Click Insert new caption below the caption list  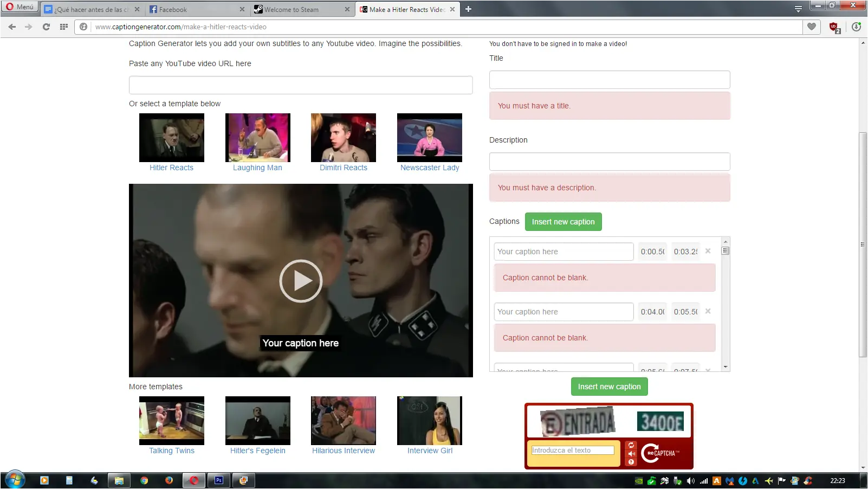610,387
